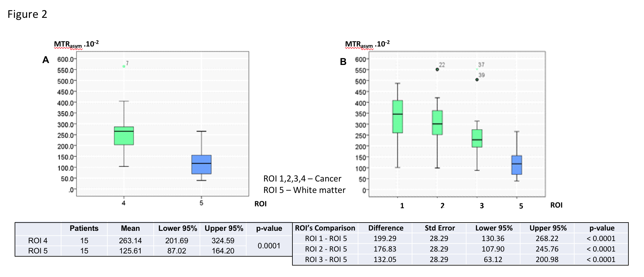Select the green ROI 4 box in panel A
Screen dimensions: 644x277
[124, 136]
